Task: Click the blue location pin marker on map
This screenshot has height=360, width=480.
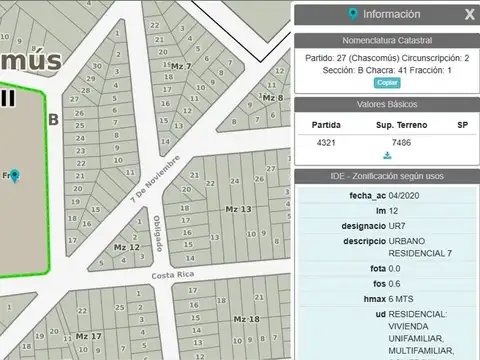Action: (x=14, y=176)
